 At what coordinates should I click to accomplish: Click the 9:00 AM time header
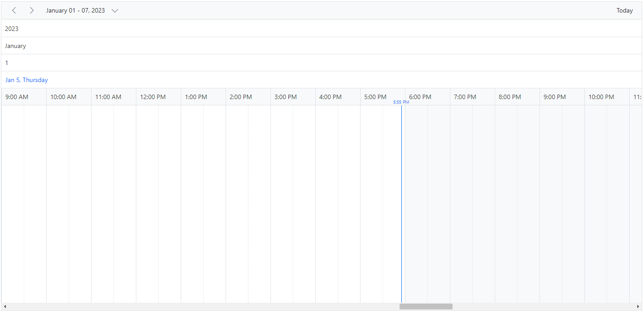click(x=24, y=97)
